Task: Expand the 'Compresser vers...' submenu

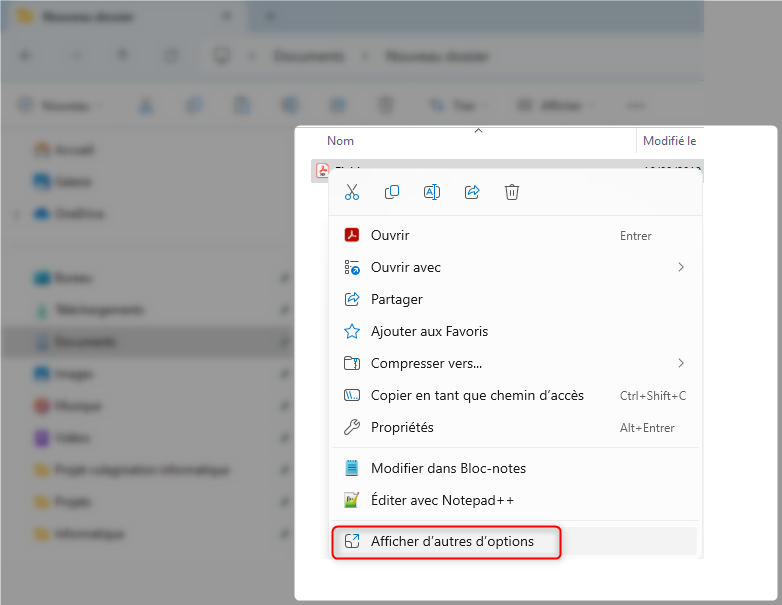Action: (x=681, y=363)
